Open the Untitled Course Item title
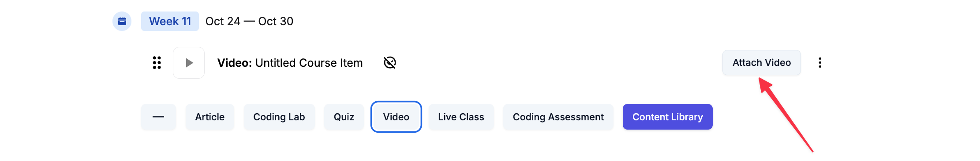980x161 pixels. point(309,63)
